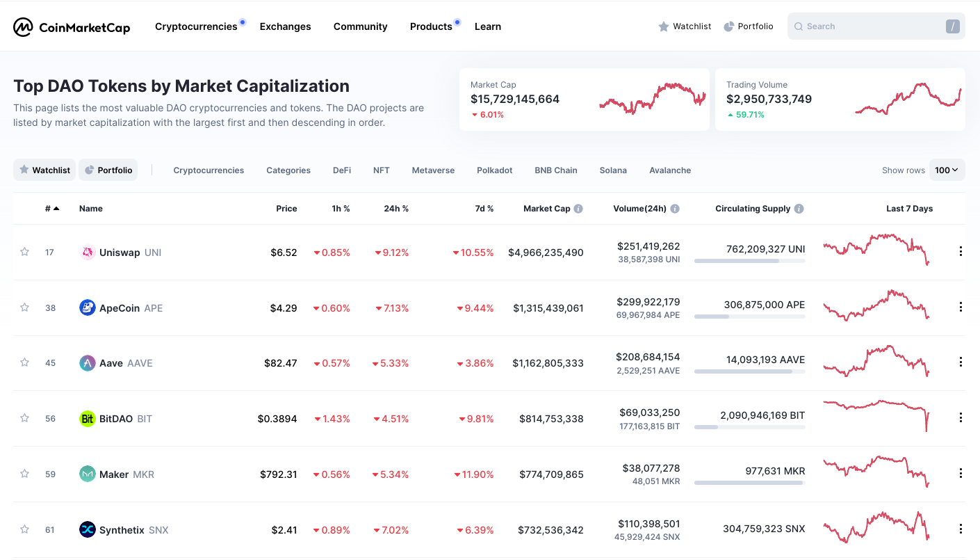Image resolution: width=980 pixels, height=560 pixels.
Task: Click the Synthetix coin logo
Action: click(88, 530)
